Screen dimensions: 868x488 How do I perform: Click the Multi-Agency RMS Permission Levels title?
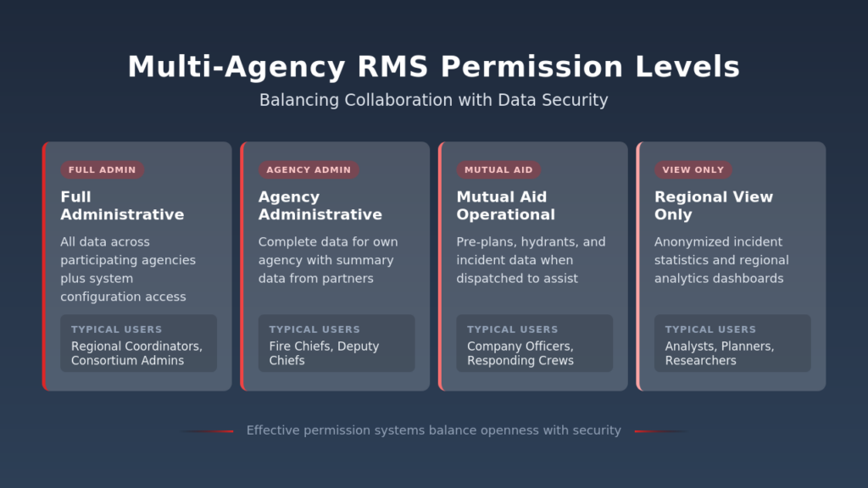[434, 66]
